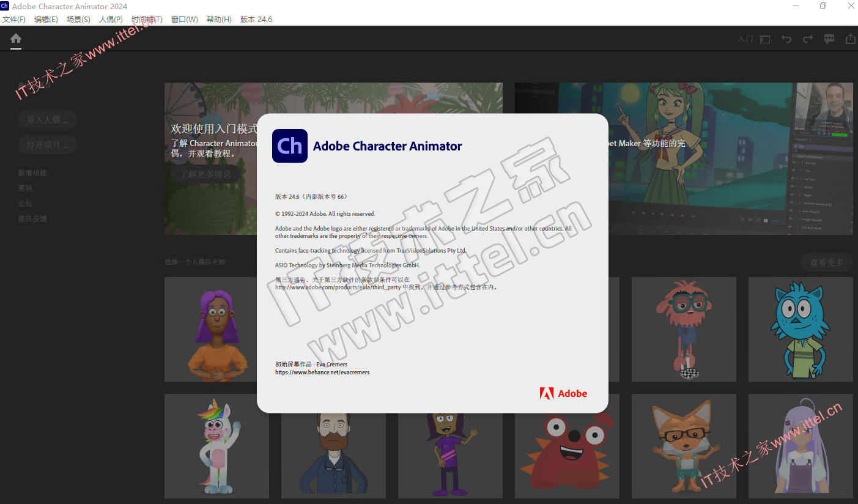
Task: Open the 论坛 link in sidebar
Action: (25, 204)
